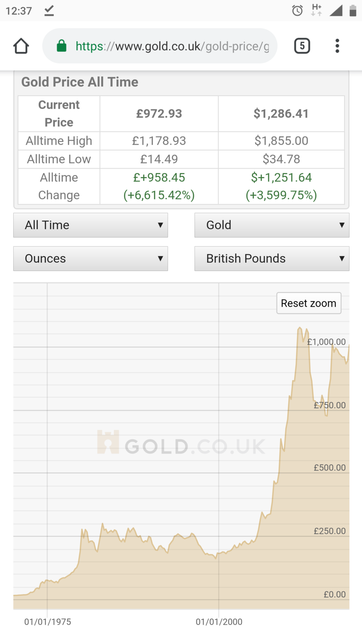Tap the green padlock security icon
Image resolution: width=362 pixels, height=644 pixels.
click(x=62, y=46)
